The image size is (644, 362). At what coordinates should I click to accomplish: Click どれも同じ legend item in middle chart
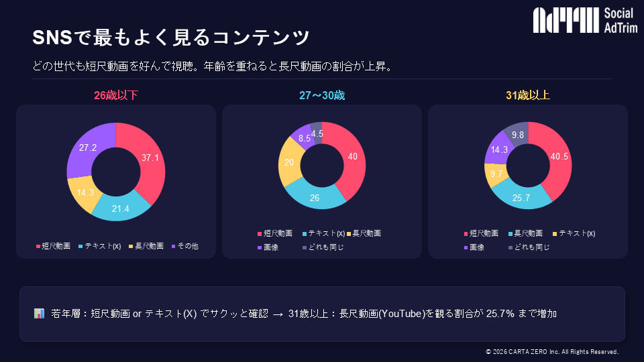tap(323, 247)
